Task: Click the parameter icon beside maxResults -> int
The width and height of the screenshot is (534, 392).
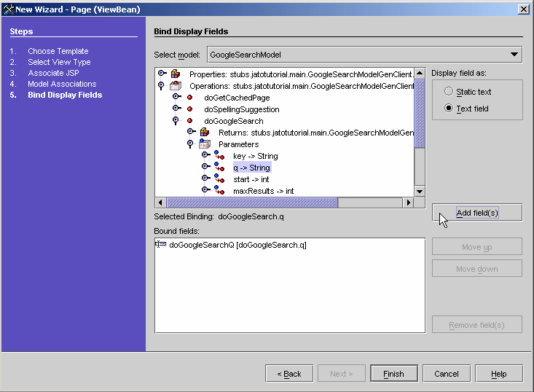Action: (219, 190)
